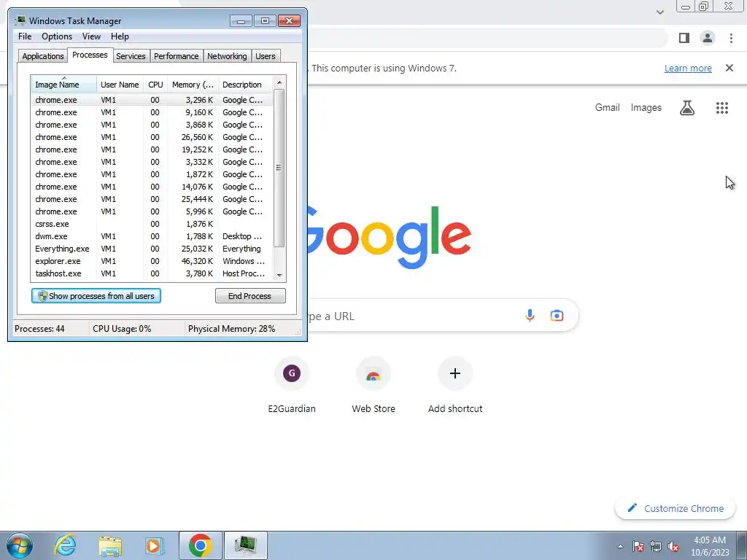Select chrome.exe row using 5,996 K
Viewport: 747px width, 560px height.
[x=152, y=211]
